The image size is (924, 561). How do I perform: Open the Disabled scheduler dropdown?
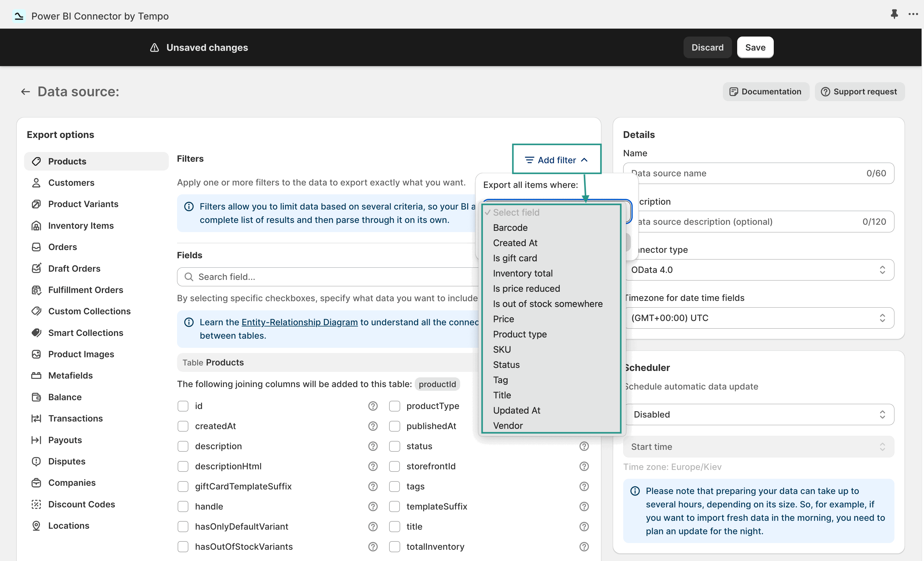(x=758, y=415)
